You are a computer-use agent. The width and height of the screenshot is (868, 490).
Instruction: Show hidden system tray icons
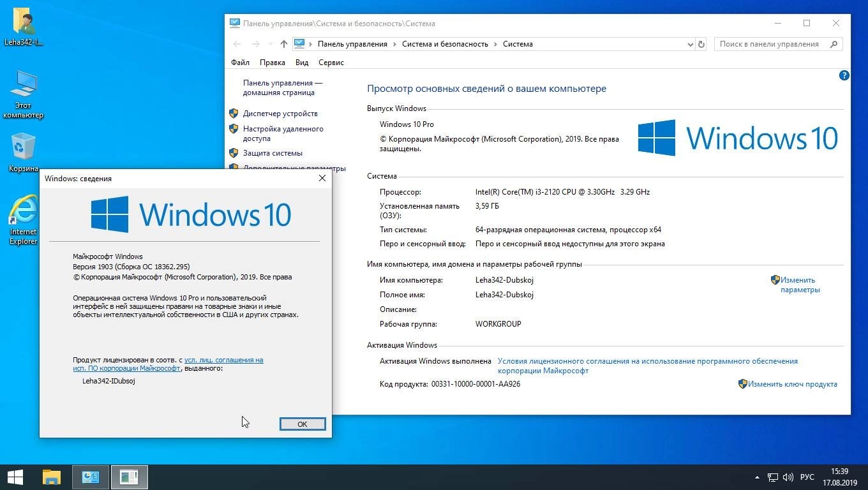coord(757,477)
